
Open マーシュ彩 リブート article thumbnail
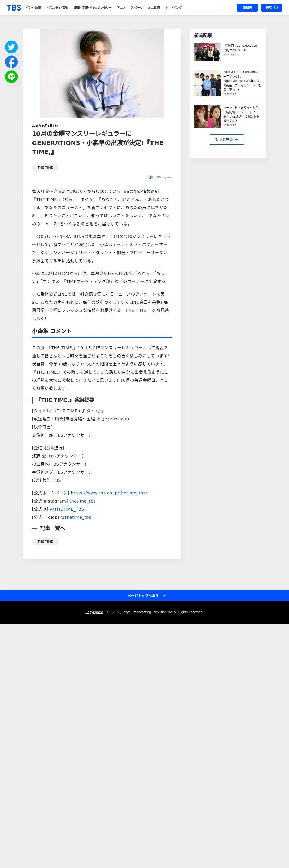click(207, 116)
